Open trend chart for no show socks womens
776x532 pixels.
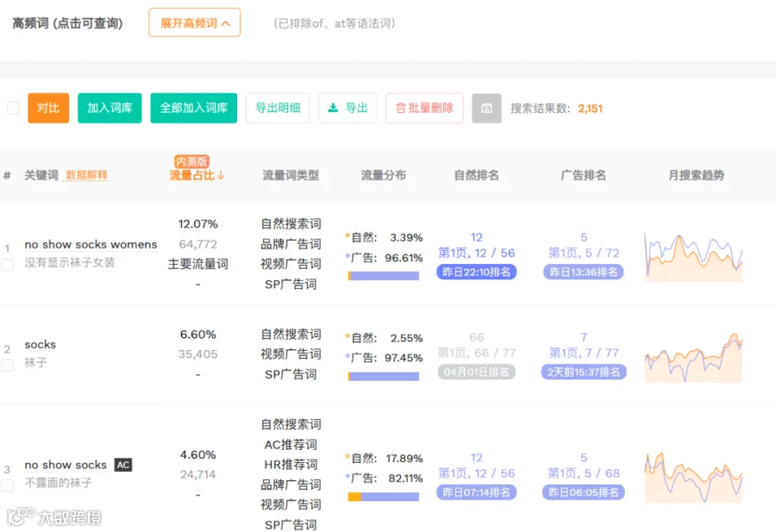click(x=693, y=257)
